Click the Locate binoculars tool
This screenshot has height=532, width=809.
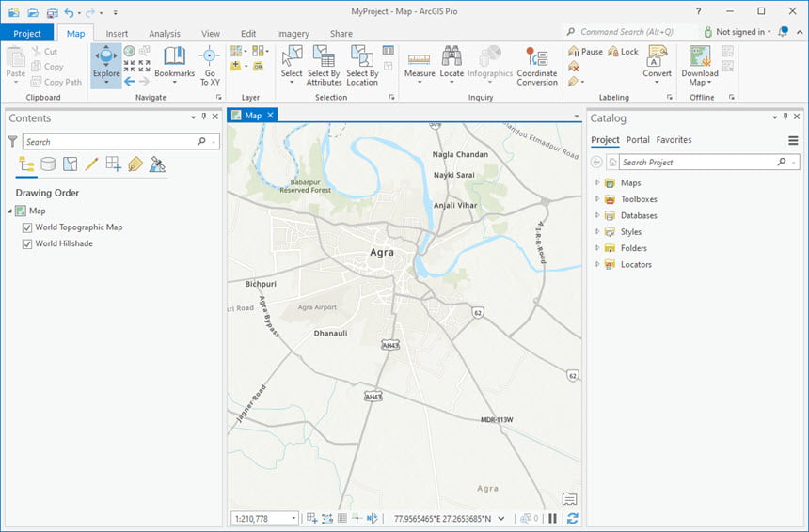[x=452, y=65]
